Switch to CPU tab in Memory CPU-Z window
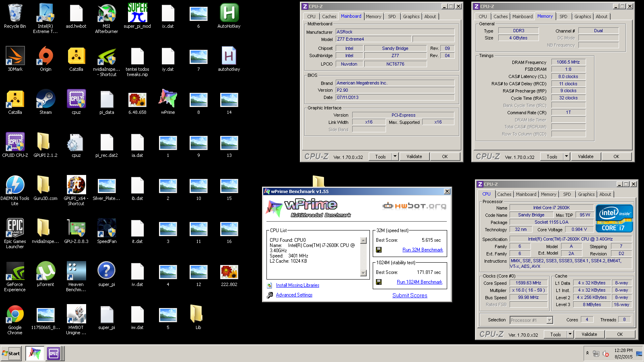 pos(483,16)
